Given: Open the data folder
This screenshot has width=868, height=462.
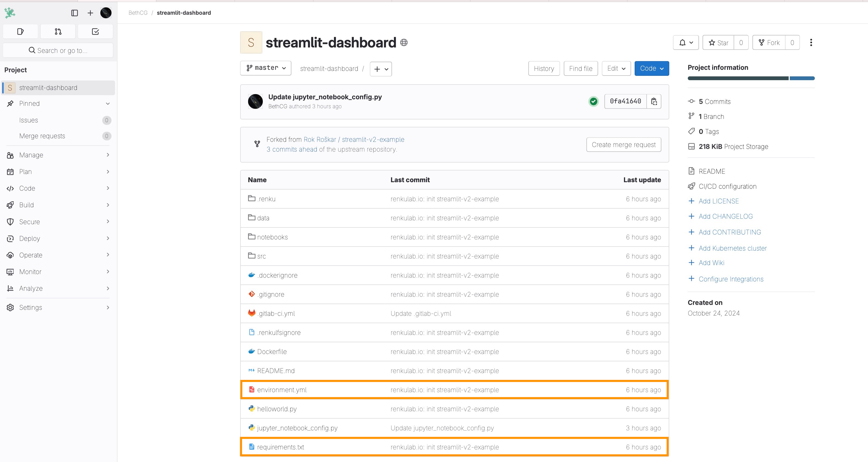Looking at the screenshot, I should click(x=263, y=218).
